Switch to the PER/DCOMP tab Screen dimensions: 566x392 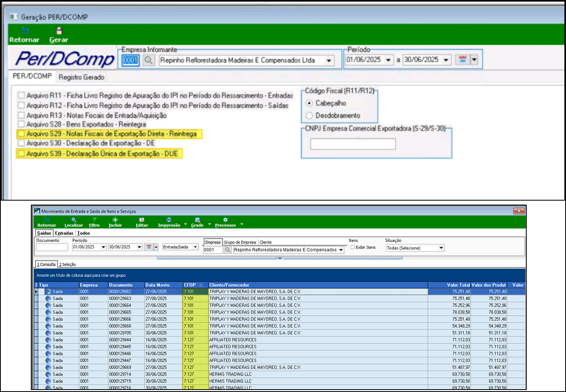click(x=32, y=76)
